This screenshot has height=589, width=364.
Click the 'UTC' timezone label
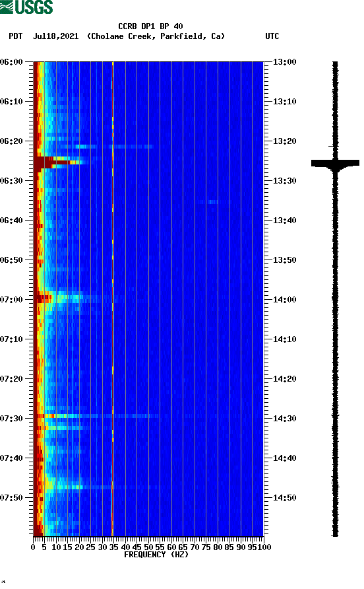(x=272, y=36)
